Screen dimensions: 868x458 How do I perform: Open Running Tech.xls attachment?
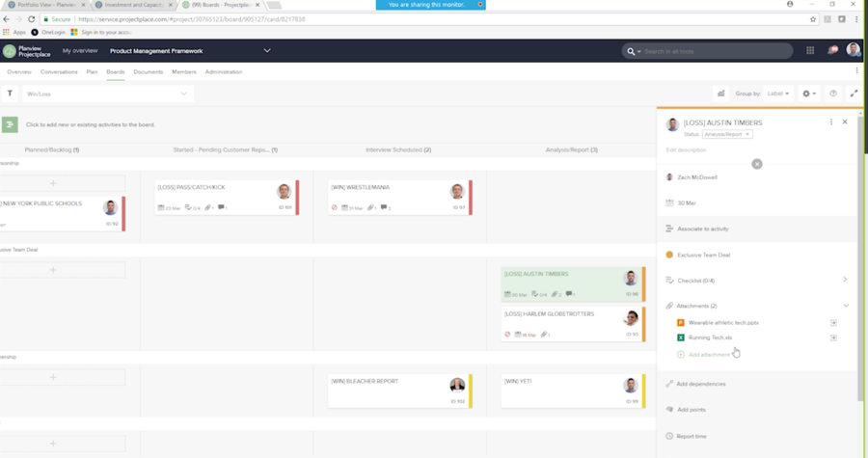[710, 337]
